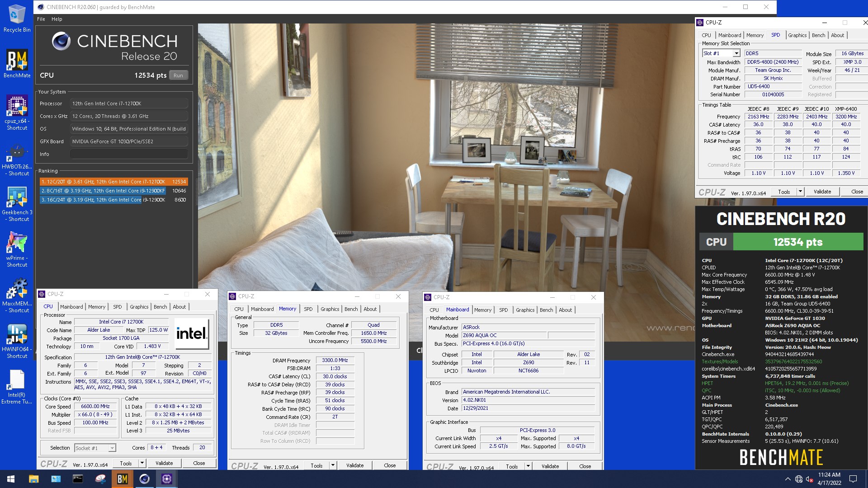Click the DRAM Frequency 3300.0 MHz value
Image resolution: width=868 pixels, height=488 pixels.
(335, 360)
